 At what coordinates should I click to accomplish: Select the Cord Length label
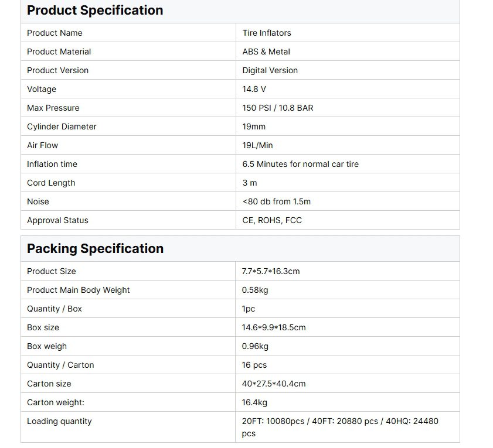[x=51, y=183]
